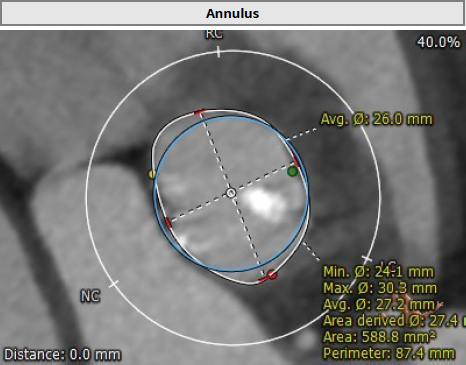Click the NC cusp label

coord(90,296)
